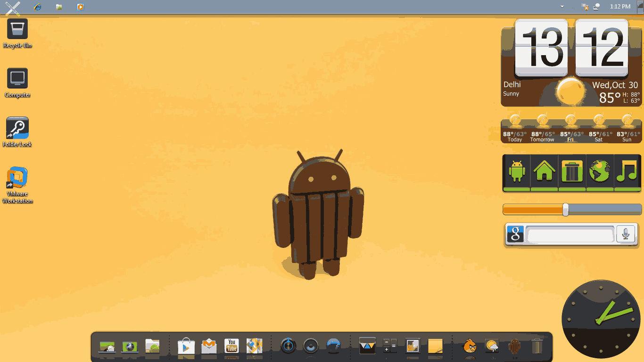Open the green globe browser widget

(x=600, y=172)
